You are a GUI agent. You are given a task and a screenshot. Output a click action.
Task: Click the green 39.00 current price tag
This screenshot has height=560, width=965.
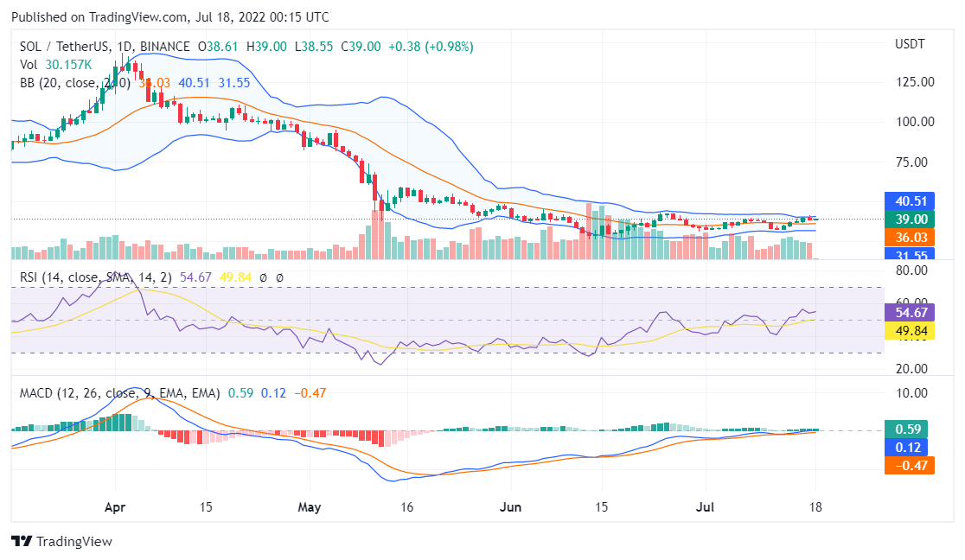pyautogui.click(x=911, y=220)
